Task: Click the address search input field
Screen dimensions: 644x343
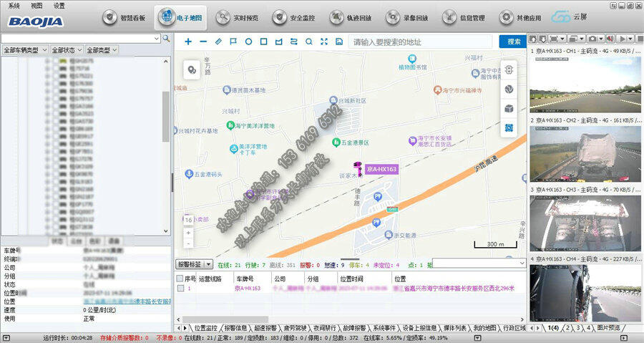Action: 421,42
